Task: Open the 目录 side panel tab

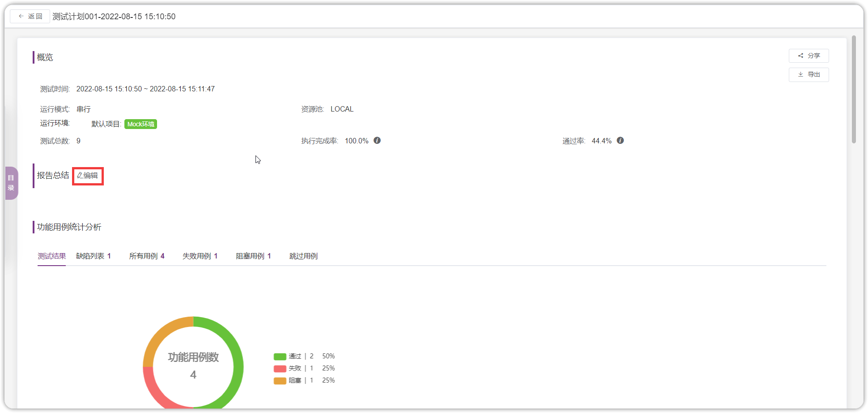Action: tap(11, 183)
